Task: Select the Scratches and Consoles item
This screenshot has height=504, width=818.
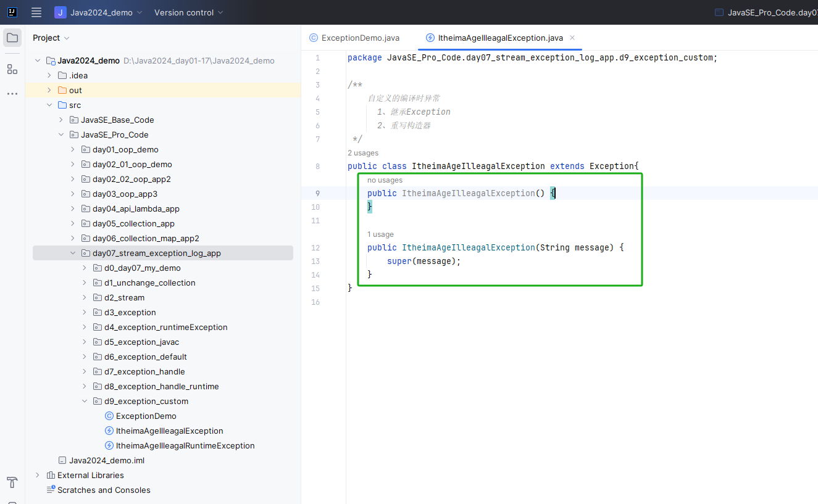Action: (104, 490)
